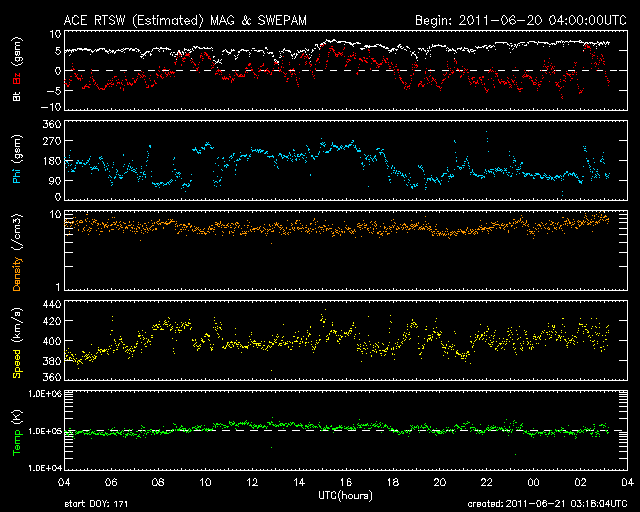Image resolution: width=640 pixels, height=512 pixels.
Task: Click the "-5" tick on Bt Bz axis
Action: tap(54, 90)
